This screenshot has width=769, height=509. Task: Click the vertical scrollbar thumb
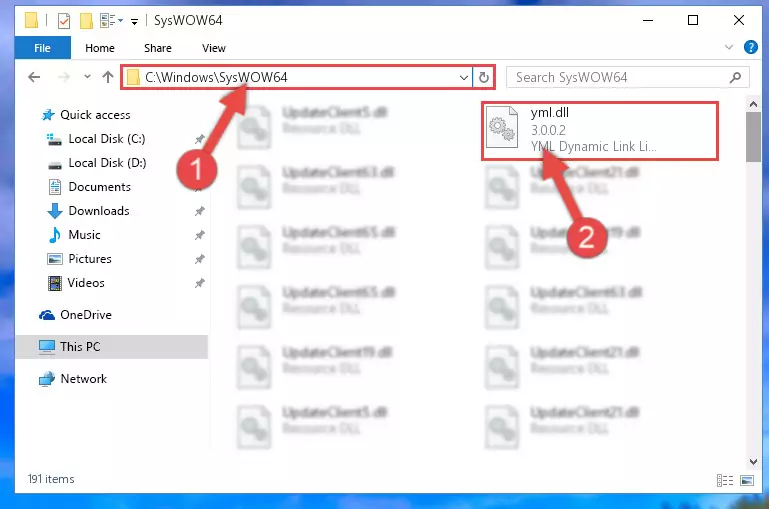click(x=753, y=136)
